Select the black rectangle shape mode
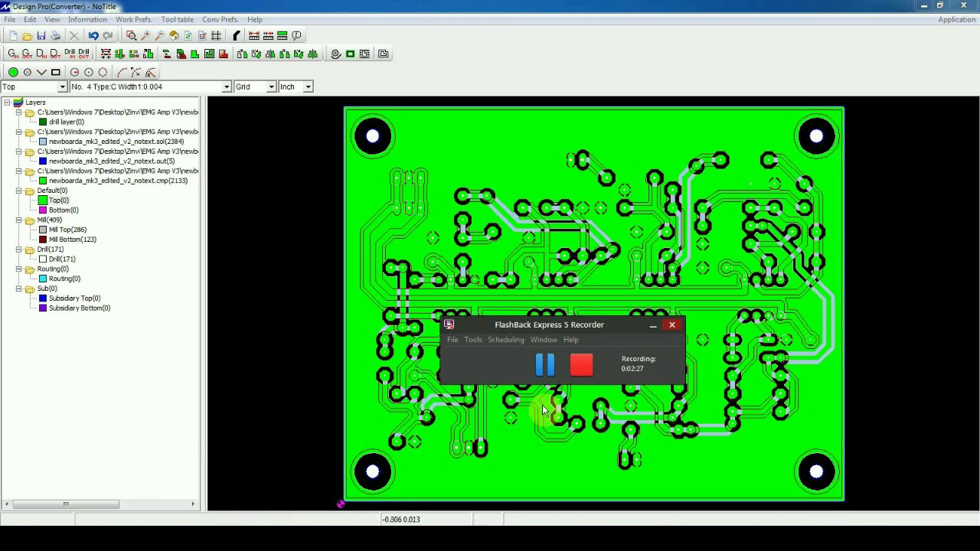 pos(56,72)
